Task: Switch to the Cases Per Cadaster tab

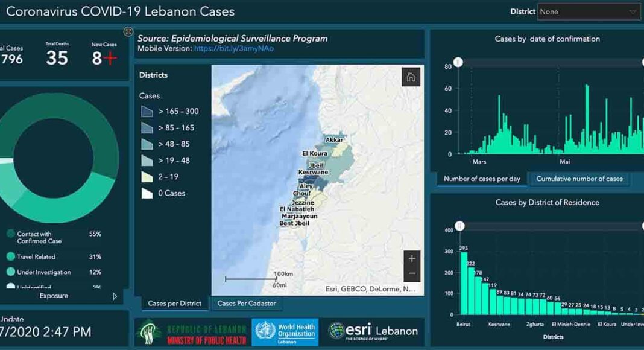Action: click(x=246, y=304)
